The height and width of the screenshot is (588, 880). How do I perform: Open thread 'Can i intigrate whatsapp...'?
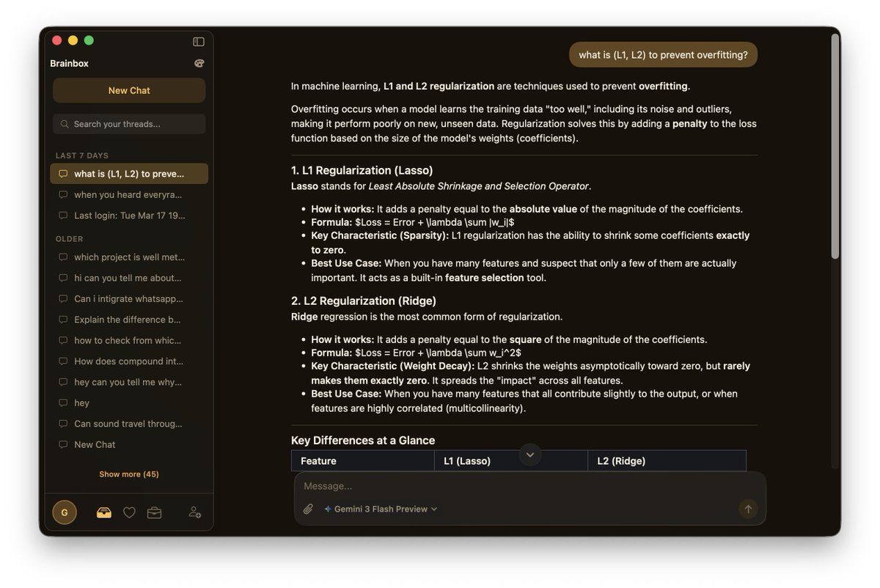point(129,298)
